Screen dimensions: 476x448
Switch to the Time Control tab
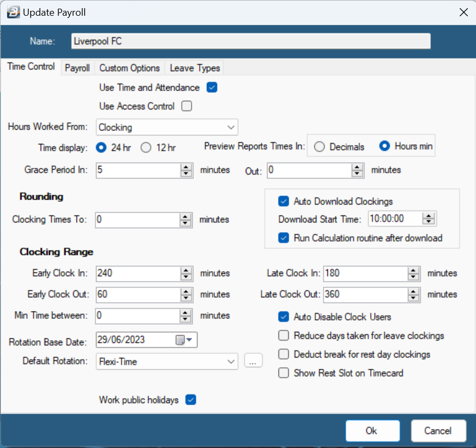click(31, 66)
